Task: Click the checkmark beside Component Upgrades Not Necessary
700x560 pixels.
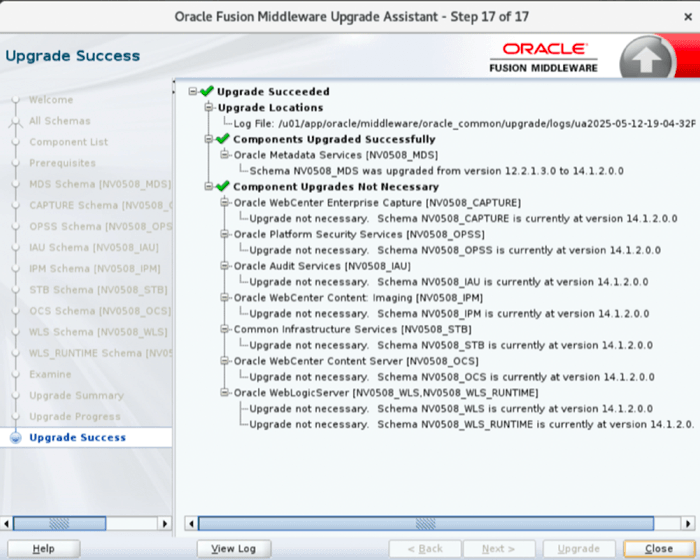Action: pyautogui.click(x=222, y=186)
